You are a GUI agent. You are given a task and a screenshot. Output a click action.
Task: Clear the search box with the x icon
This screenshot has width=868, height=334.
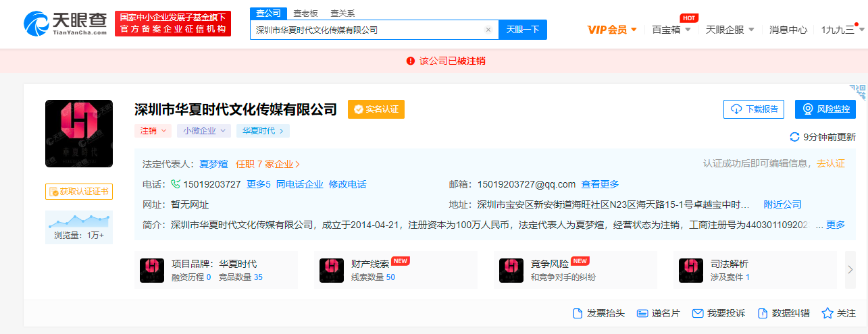(x=488, y=30)
